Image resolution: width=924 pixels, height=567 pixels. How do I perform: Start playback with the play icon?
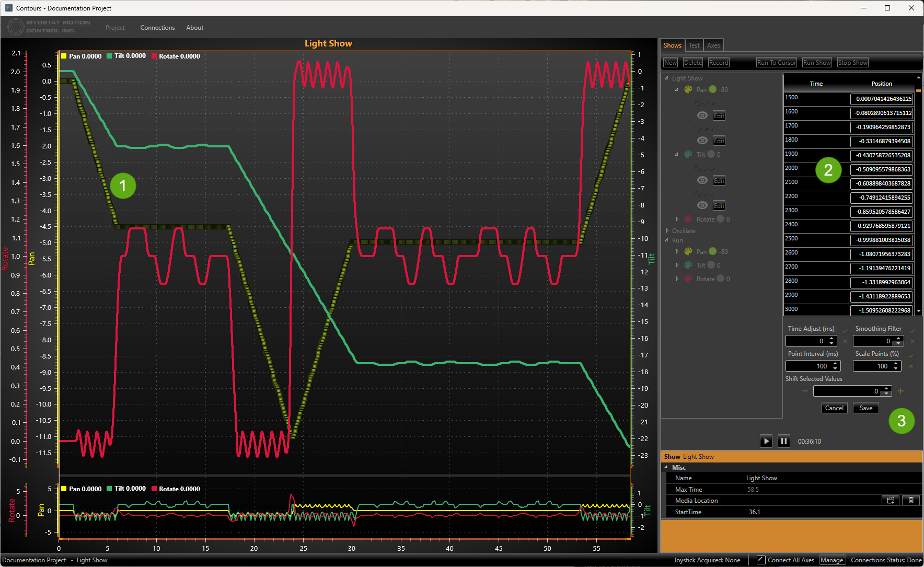[x=766, y=441]
